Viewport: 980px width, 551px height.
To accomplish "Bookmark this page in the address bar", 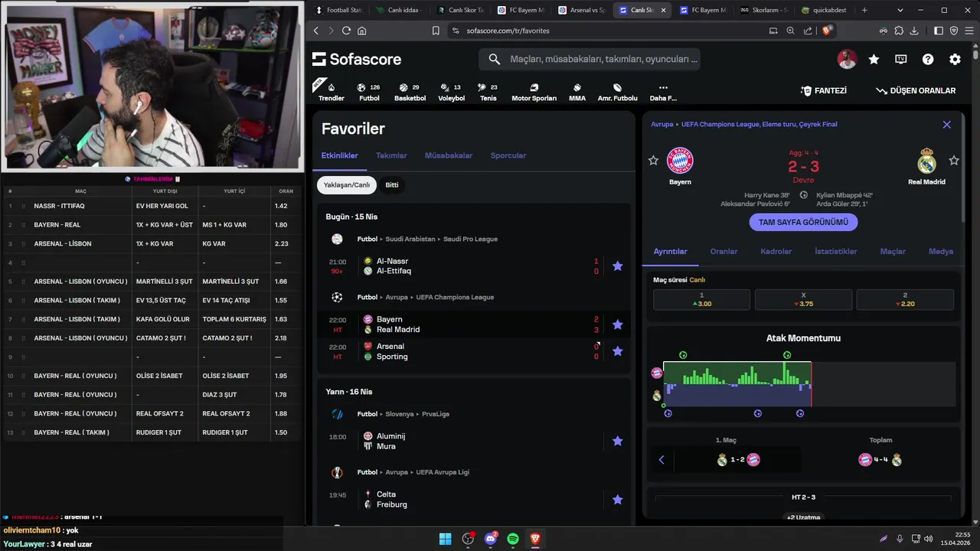I will pyautogui.click(x=436, y=31).
